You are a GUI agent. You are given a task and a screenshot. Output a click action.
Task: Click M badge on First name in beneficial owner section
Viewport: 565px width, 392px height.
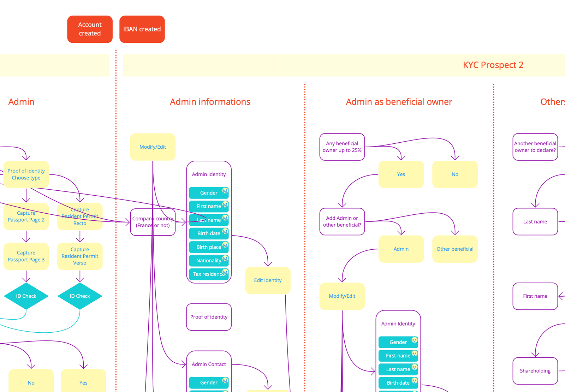[x=415, y=354]
